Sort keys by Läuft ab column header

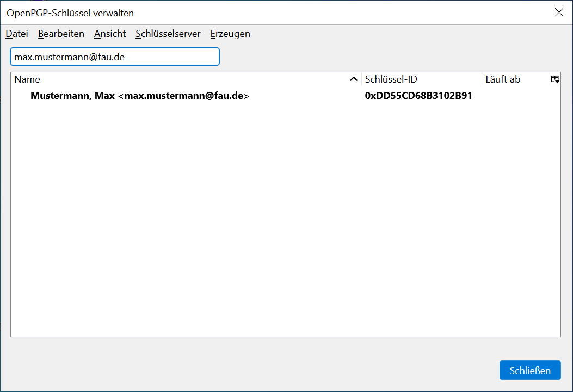pyautogui.click(x=514, y=79)
